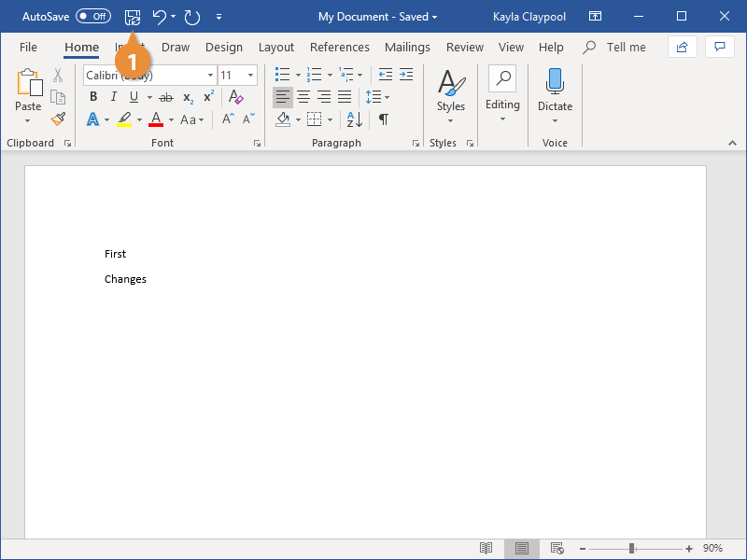Open the font size dropdown
747x560 pixels.
click(248, 75)
